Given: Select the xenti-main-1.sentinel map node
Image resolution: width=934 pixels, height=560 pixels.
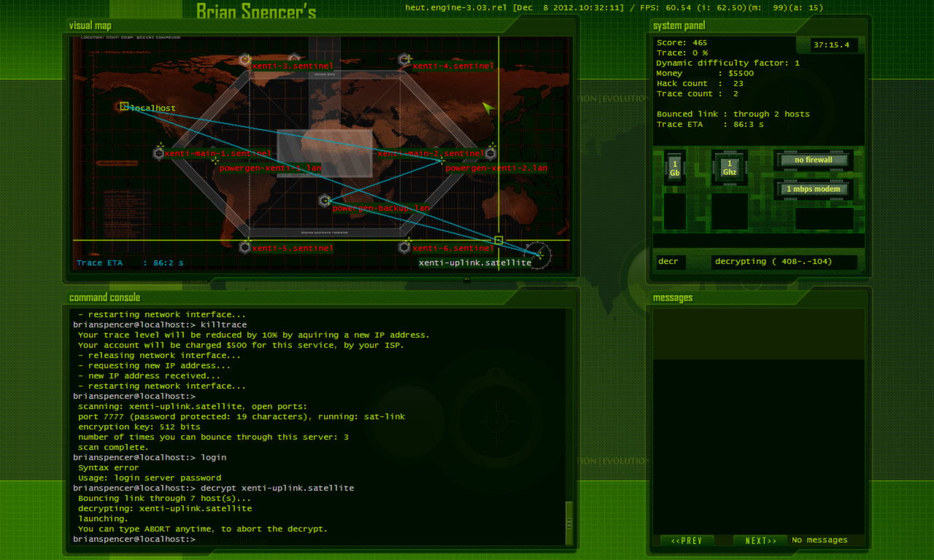Looking at the screenshot, I should pyautogui.click(x=158, y=152).
